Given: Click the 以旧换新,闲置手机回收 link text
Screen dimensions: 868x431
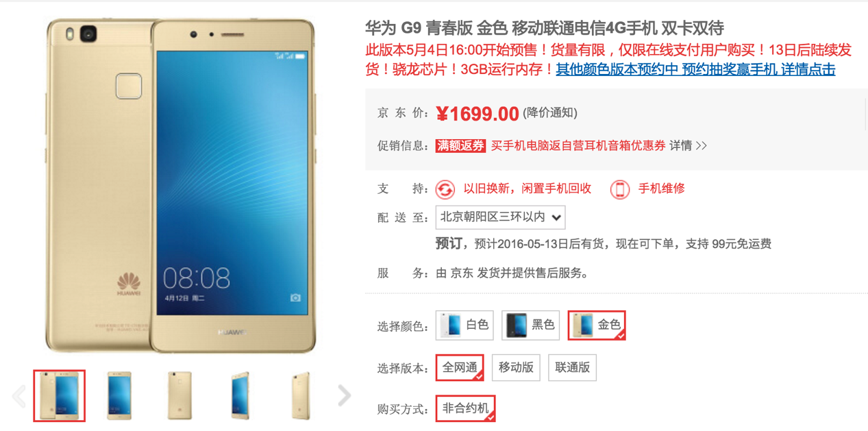Looking at the screenshot, I should (x=527, y=188).
